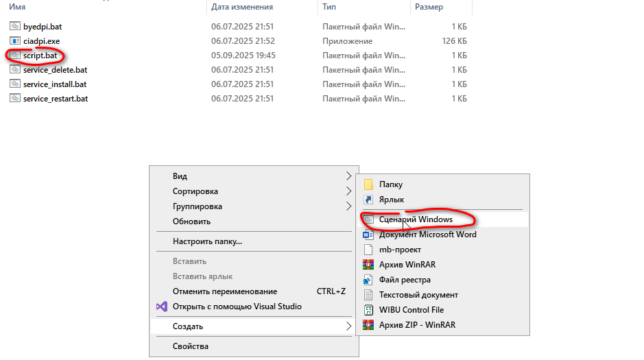Expand the Группировка submenu arrow
The width and height of the screenshot is (644, 360).
[348, 206]
